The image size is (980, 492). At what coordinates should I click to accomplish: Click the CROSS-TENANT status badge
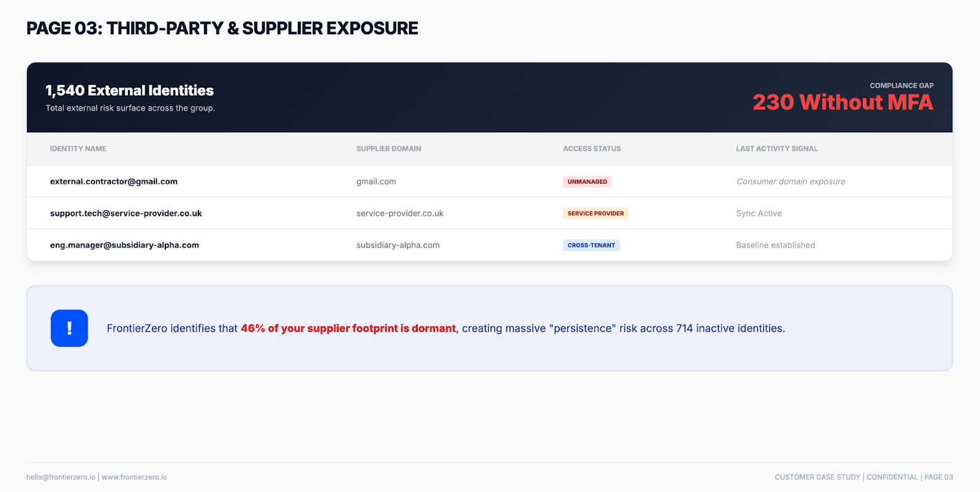tap(591, 246)
